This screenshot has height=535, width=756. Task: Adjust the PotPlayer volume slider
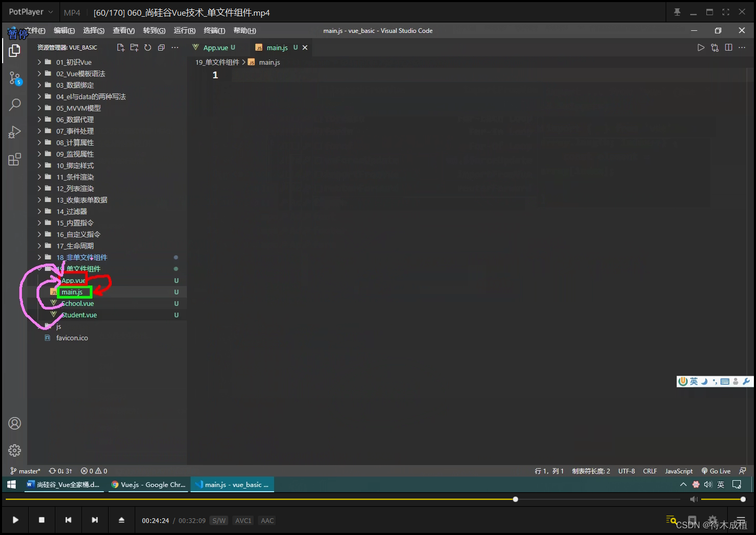tap(722, 500)
